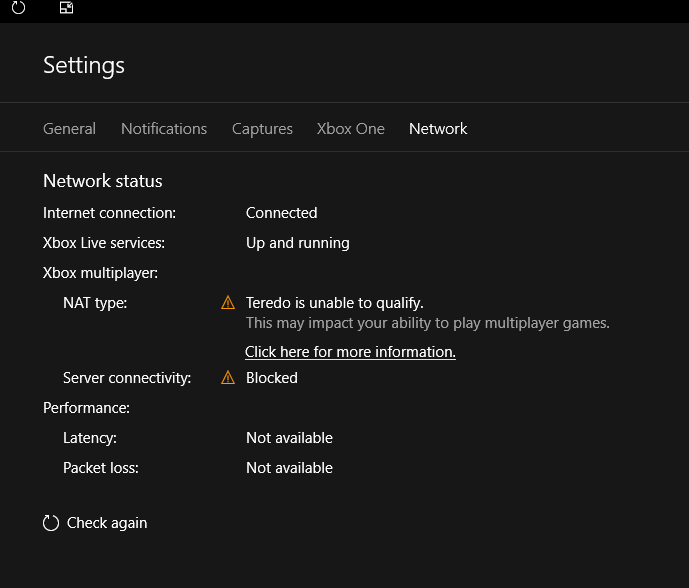Click Latency's 'Not available' value

click(290, 438)
